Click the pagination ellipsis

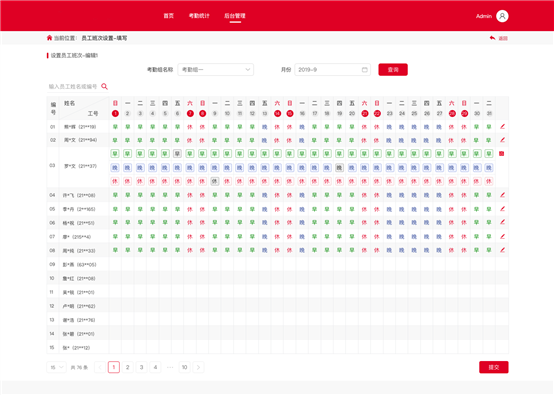tap(170, 367)
